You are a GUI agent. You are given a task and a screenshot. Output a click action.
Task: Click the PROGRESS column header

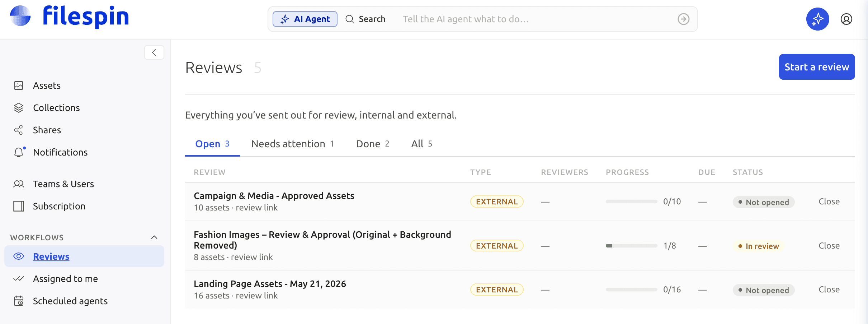pos(627,172)
